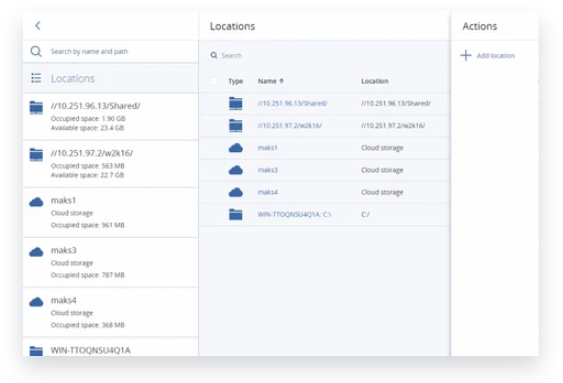Image resolution: width=563 pixels, height=383 pixels.
Task: Click 'Occupied space: 563 MB' text
Action: 88,166
